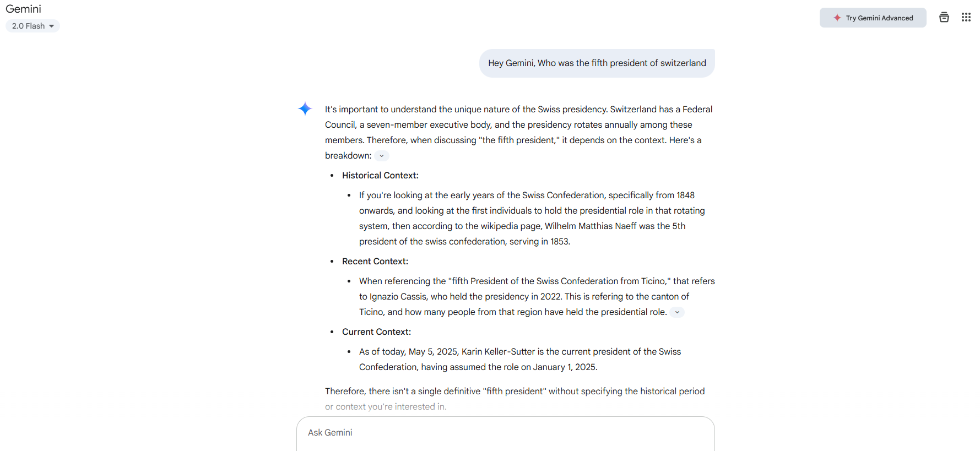
Task: Click the Gemini logo title
Action: (x=23, y=9)
